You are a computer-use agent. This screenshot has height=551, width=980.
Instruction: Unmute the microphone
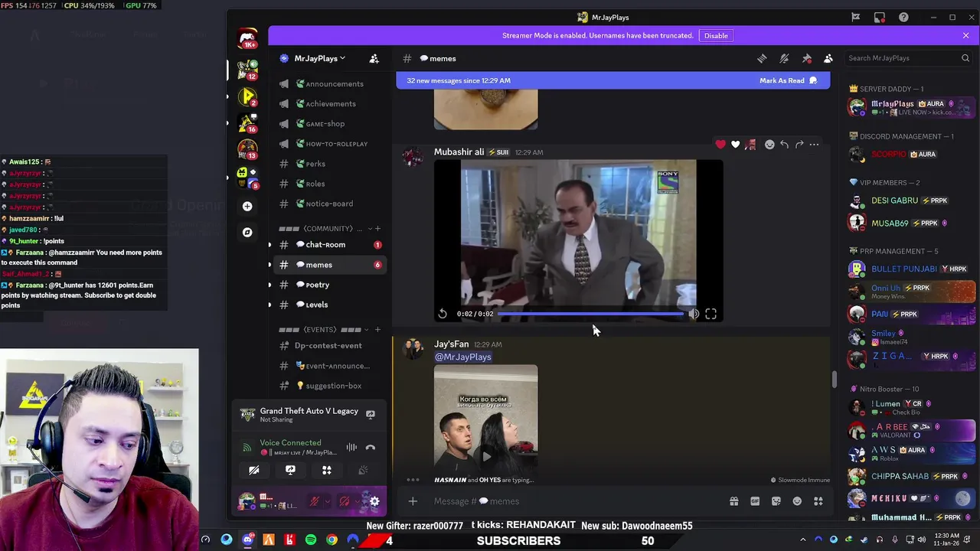coord(314,502)
